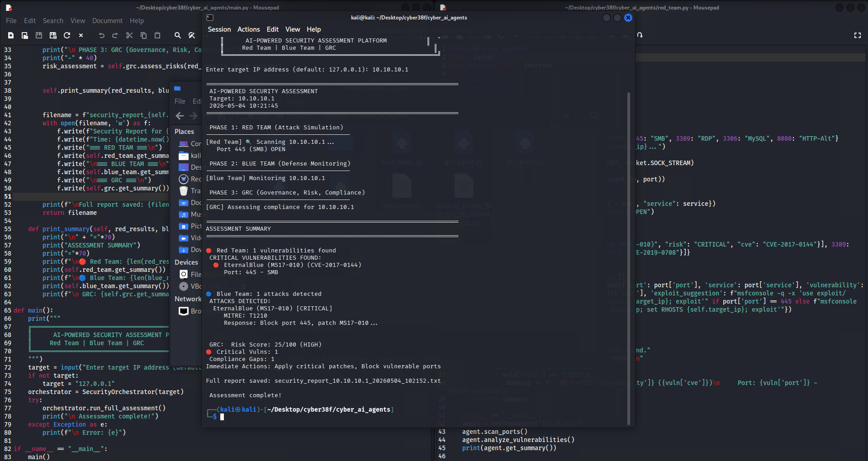Open Edit menu in main.py Mousepad
Image resolution: width=868 pixels, height=461 pixels.
[30, 21]
